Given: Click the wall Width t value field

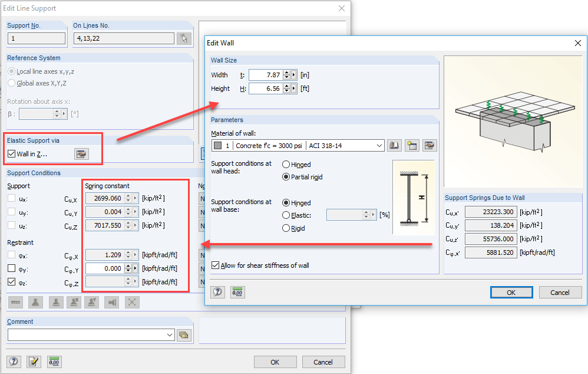Looking at the screenshot, I should pyautogui.click(x=266, y=75).
